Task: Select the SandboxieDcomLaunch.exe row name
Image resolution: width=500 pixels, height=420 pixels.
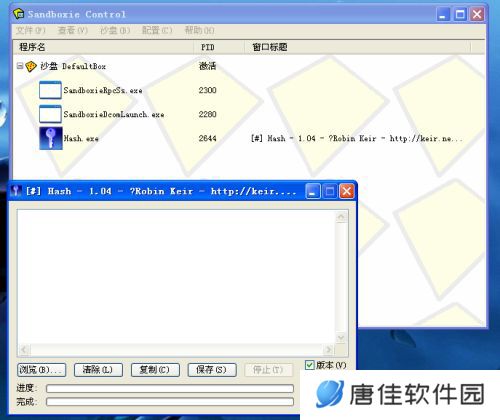Action: (114, 114)
